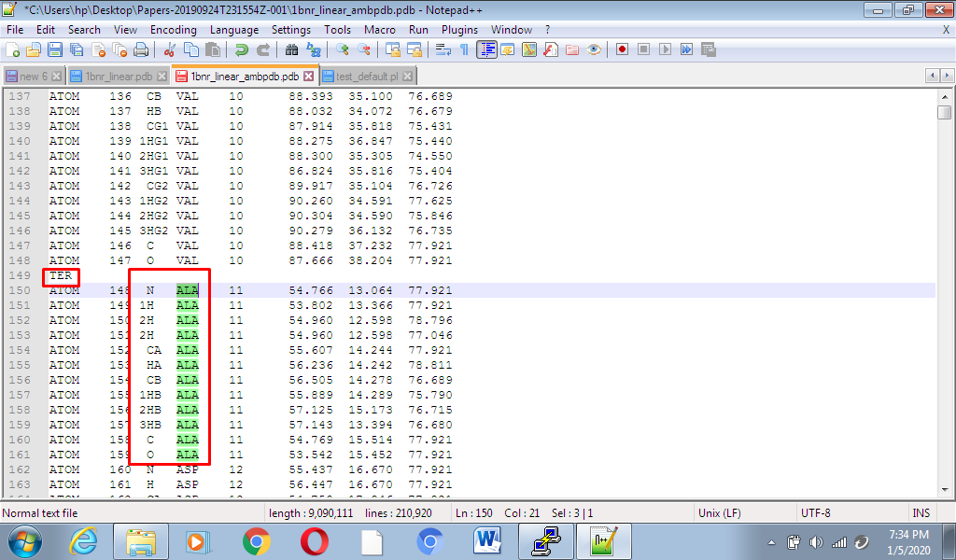The height and width of the screenshot is (560, 956).
Task: Click UTF-8 encoding in status bar
Action: click(x=815, y=512)
